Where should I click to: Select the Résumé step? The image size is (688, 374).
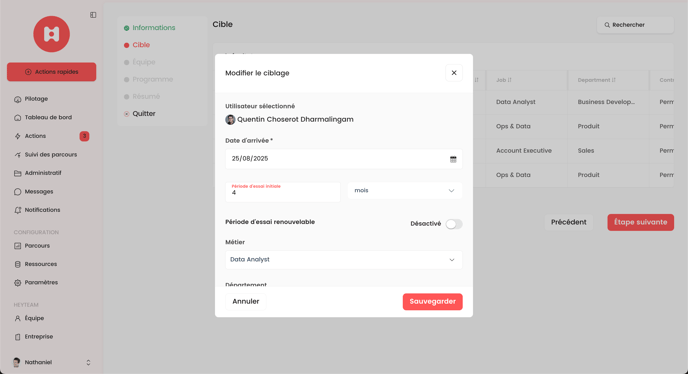[x=142, y=96]
